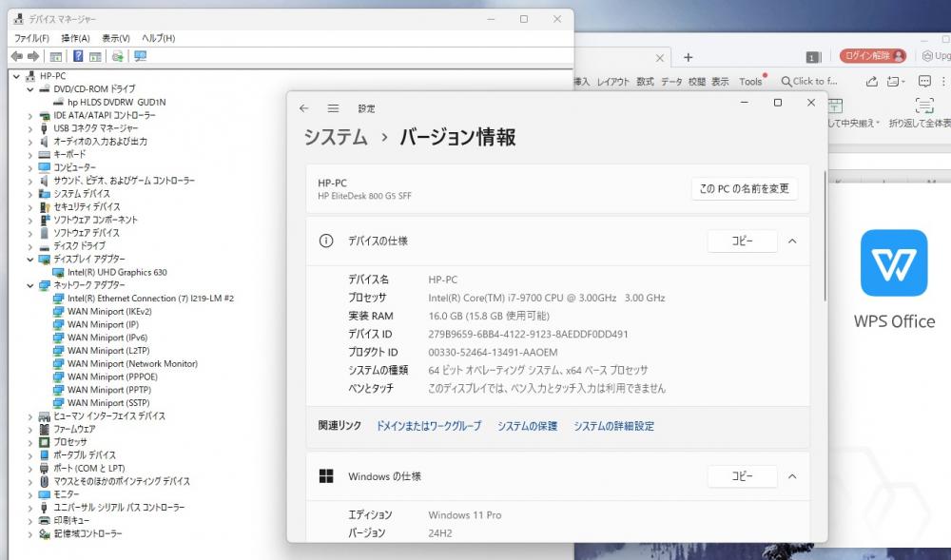Click the red ログイン解除 button in WPS

tap(873, 56)
